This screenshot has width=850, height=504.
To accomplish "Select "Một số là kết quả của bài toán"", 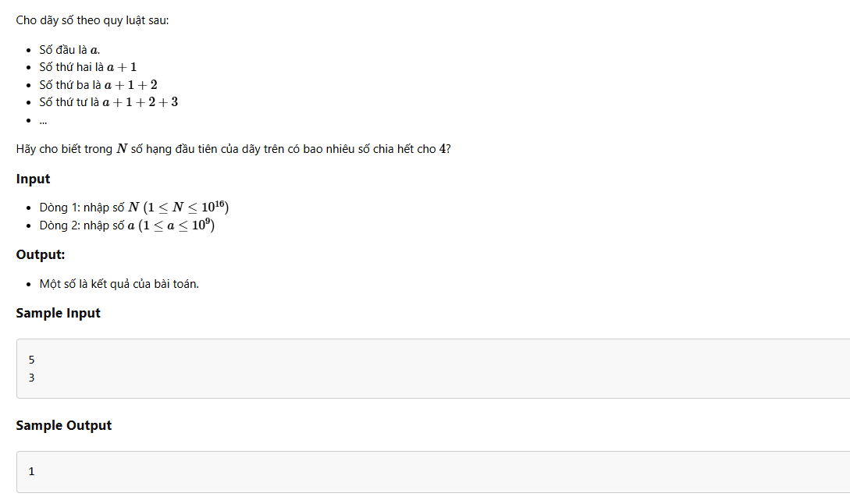I will click(x=119, y=284).
